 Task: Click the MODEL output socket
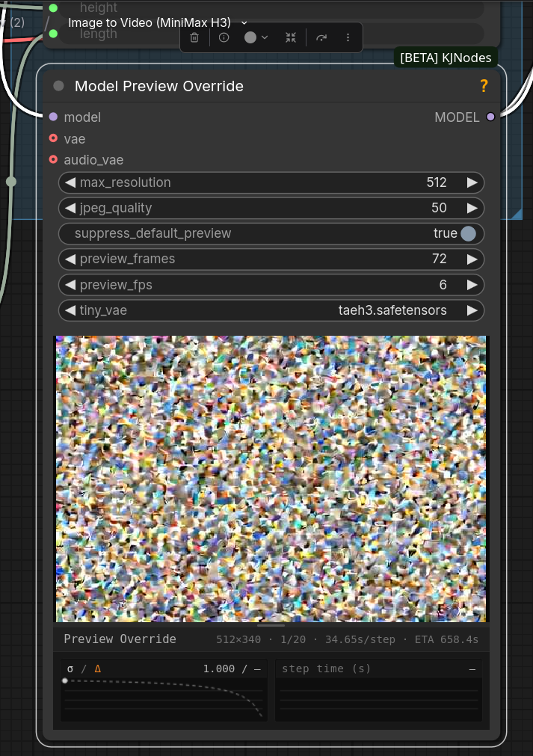(x=490, y=117)
